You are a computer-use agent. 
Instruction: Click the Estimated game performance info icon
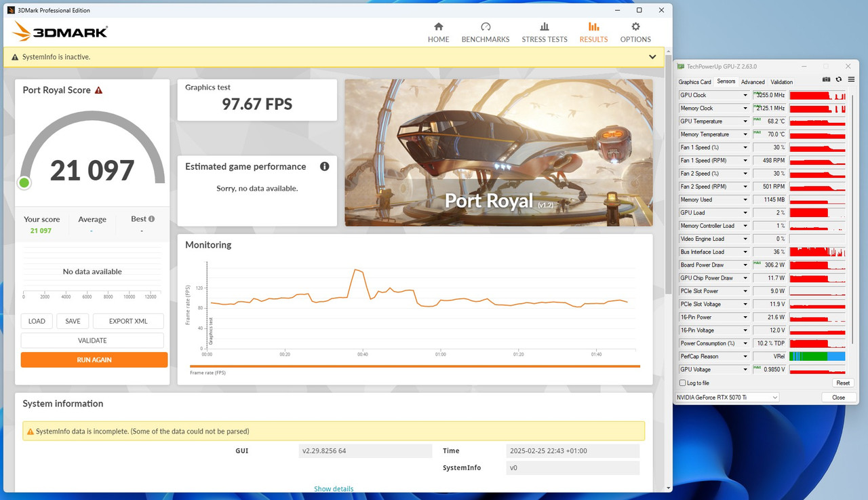coord(324,166)
